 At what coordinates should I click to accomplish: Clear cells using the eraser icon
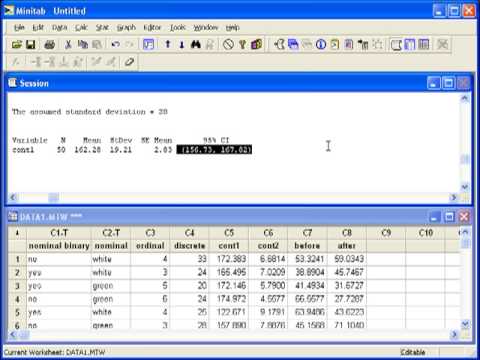pyautogui.click(x=129, y=62)
